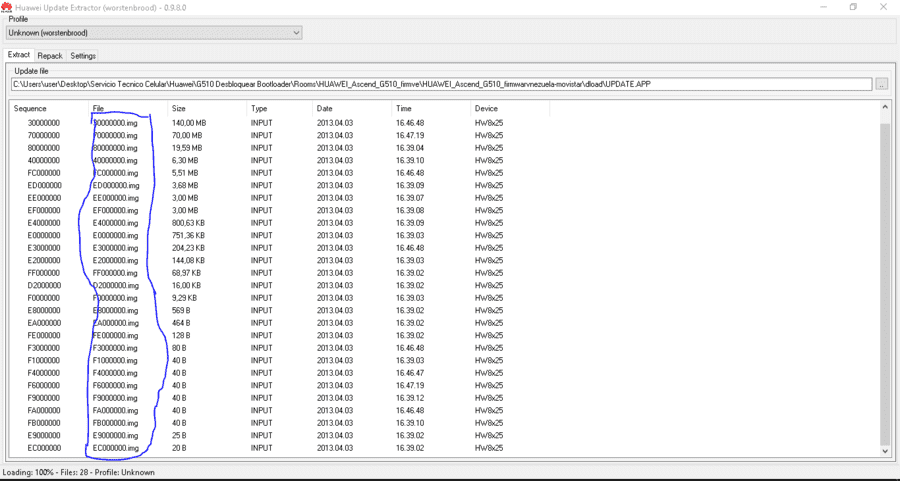Choose the E4000000.img entry

(x=115, y=223)
